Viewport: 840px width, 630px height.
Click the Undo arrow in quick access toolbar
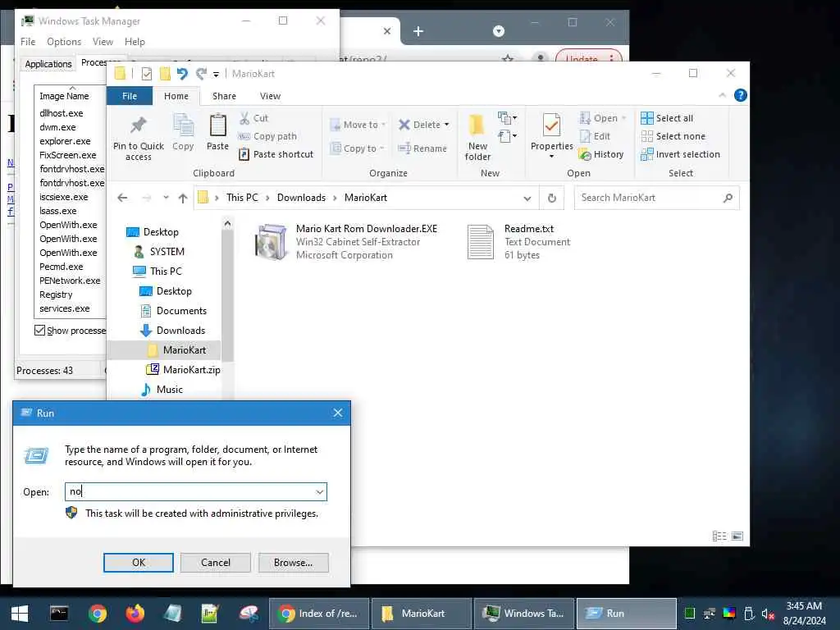(x=182, y=73)
